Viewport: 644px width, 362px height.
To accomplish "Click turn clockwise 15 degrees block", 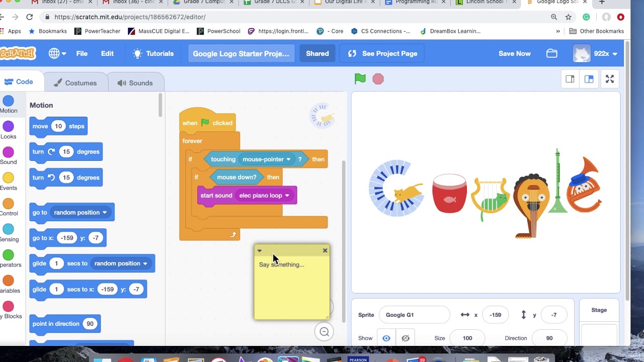I will [x=66, y=152].
